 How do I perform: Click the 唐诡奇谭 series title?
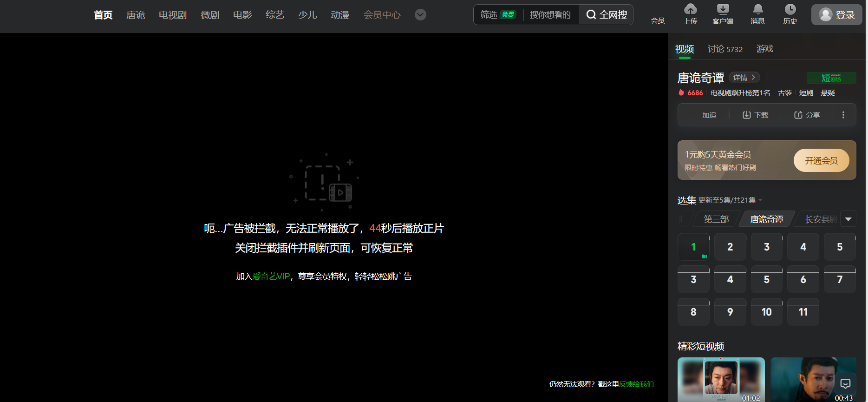[701, 78]
